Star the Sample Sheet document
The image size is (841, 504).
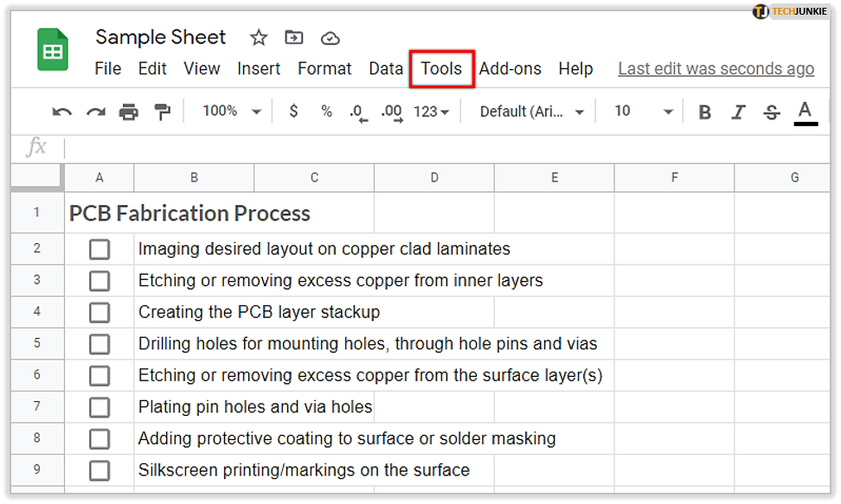[x=258, y=38]
